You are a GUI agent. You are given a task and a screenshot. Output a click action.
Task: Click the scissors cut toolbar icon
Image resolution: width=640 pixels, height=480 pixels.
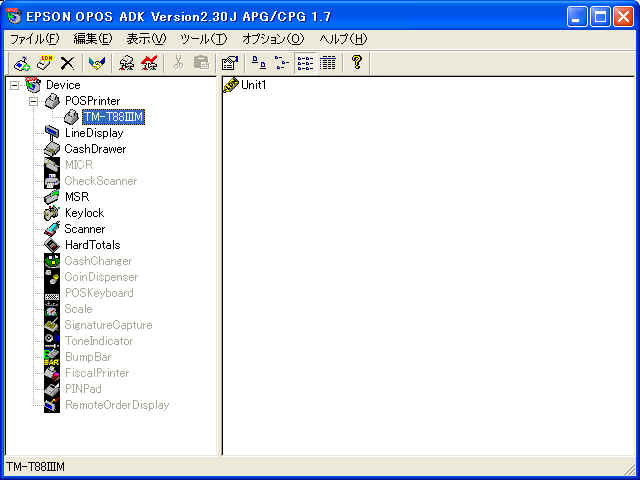point(178,63)
